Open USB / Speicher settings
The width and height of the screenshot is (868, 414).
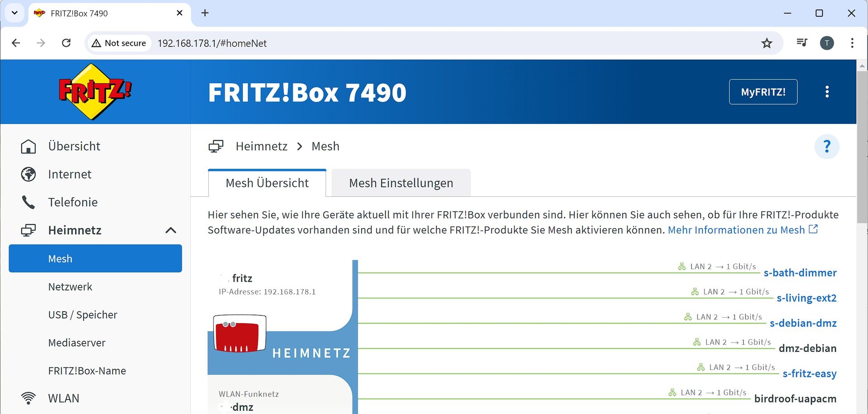[x=83, y=315]
